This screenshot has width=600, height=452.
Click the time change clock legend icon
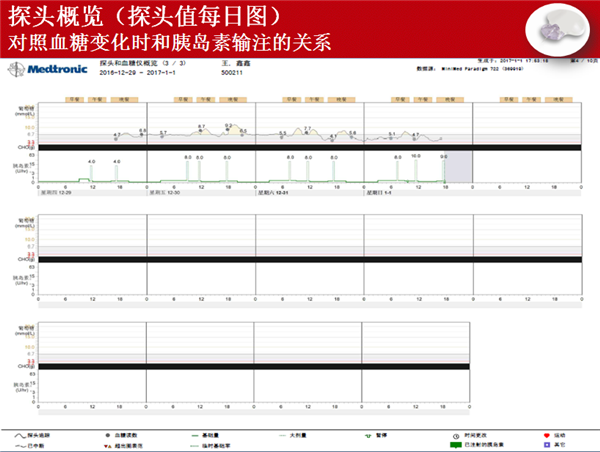(x=456, y=436)
